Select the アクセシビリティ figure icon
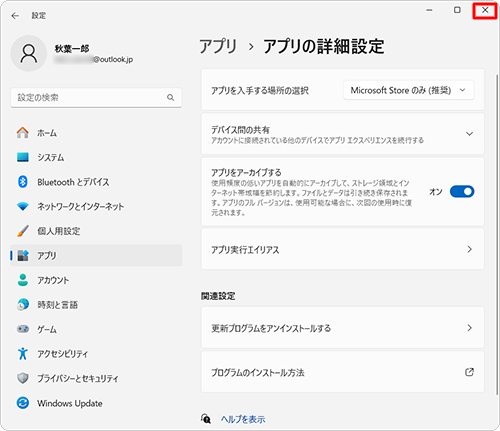The image size is (500, 431). point(23,354)
